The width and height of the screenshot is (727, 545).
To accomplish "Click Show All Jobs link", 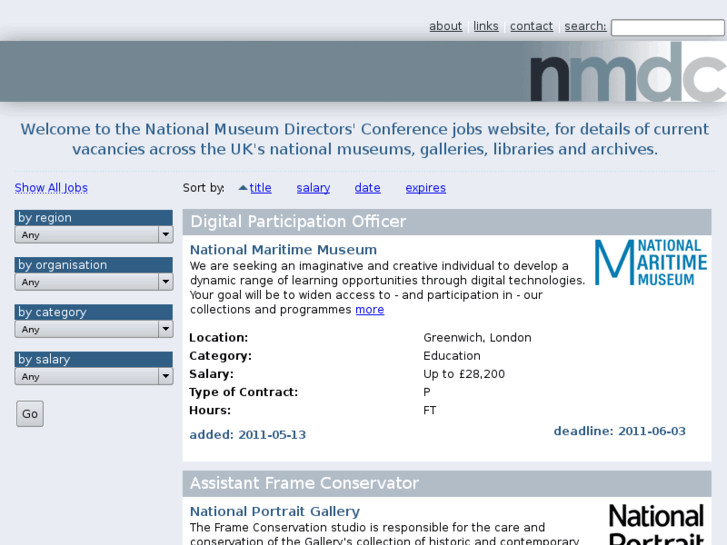I will [x=51, y=188].
